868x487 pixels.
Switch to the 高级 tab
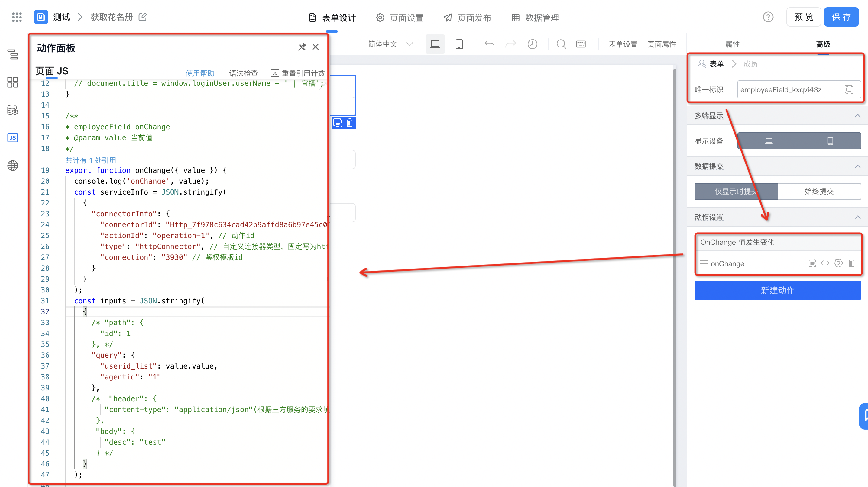click(x=823, y=44)
